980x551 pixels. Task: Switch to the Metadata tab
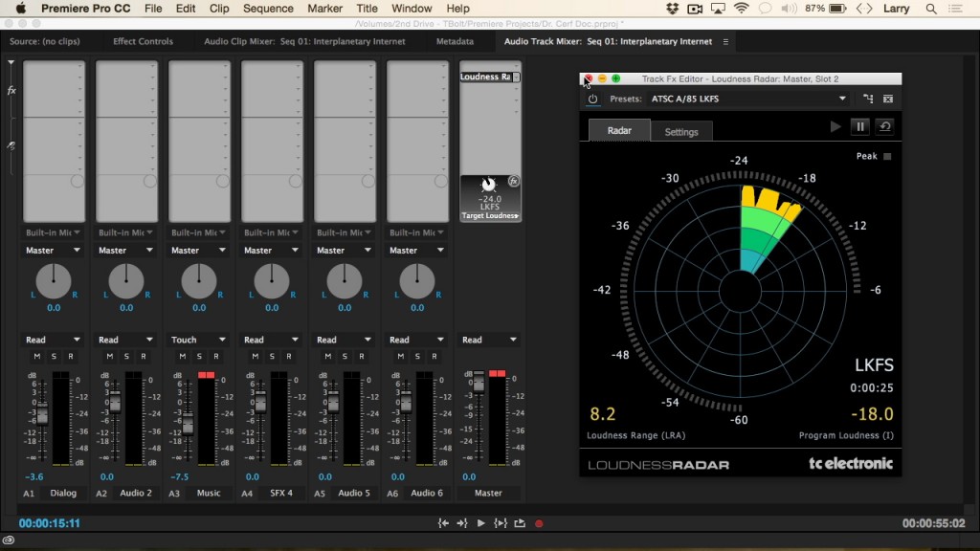[455, 42]
